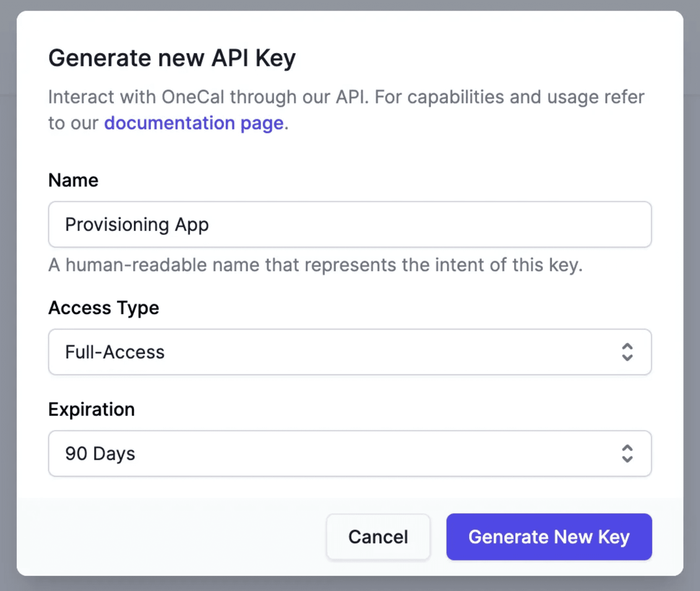Click the Full-Access selection box
700x591 pixels.
[x=350, y=352]
